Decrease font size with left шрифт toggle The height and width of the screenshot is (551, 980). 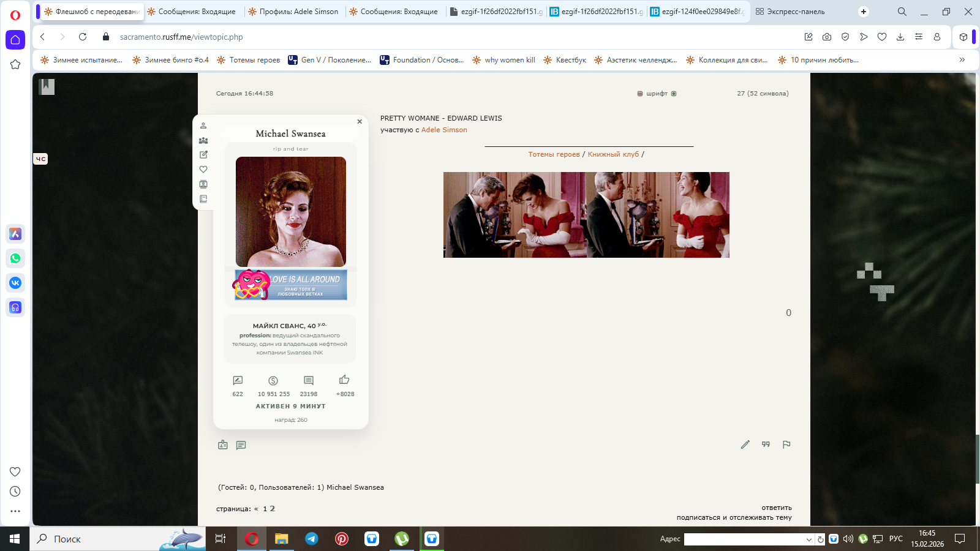point(640,94)
